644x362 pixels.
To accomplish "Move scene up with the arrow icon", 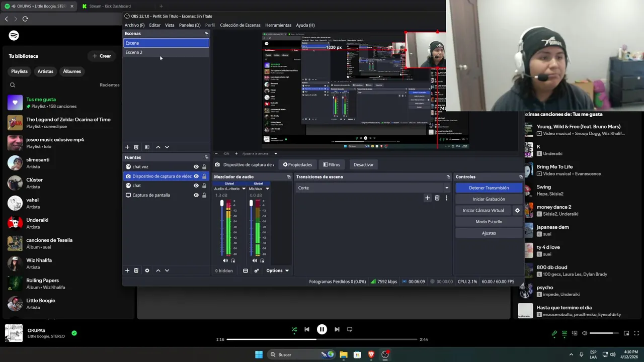I will (158, 147).
